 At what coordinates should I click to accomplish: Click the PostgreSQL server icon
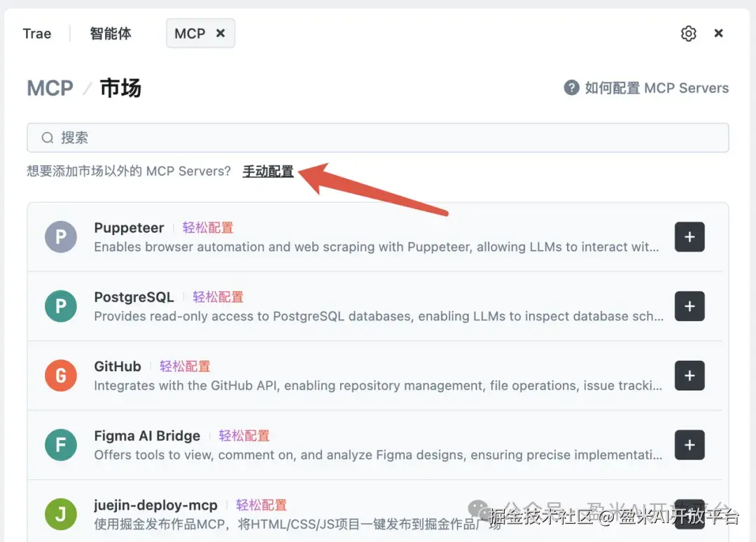pyautogui.click(x=60, y=306)
